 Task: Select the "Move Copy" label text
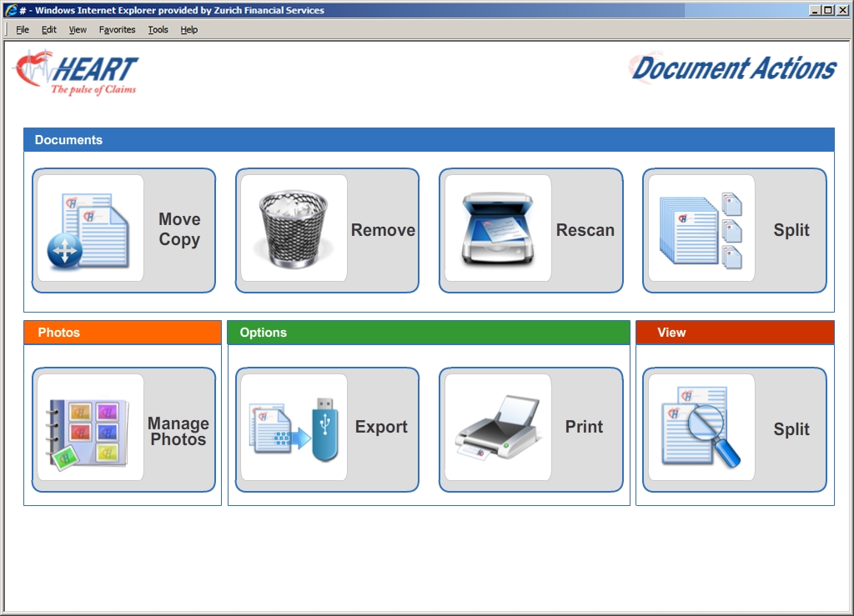pyautogui.click(x=179, y=229)
